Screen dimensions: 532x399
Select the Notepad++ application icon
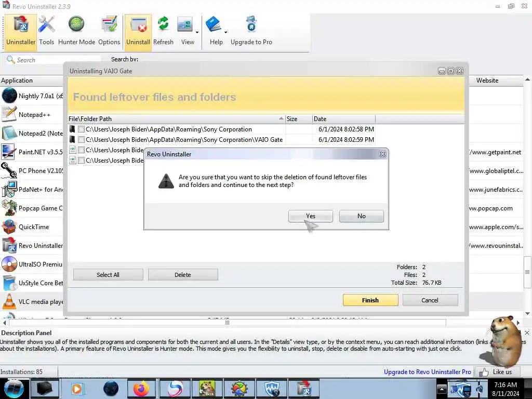click(9, 114)
